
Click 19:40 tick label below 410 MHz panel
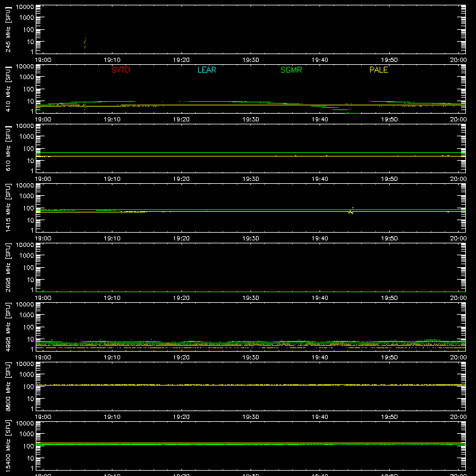click(320, 120)
